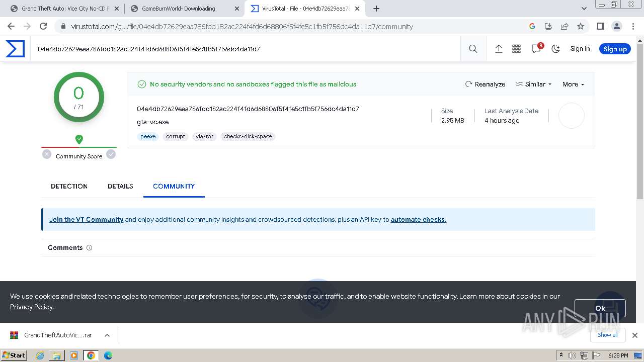
Task: Bookmark this page star icon
Action: pos(581,26)
